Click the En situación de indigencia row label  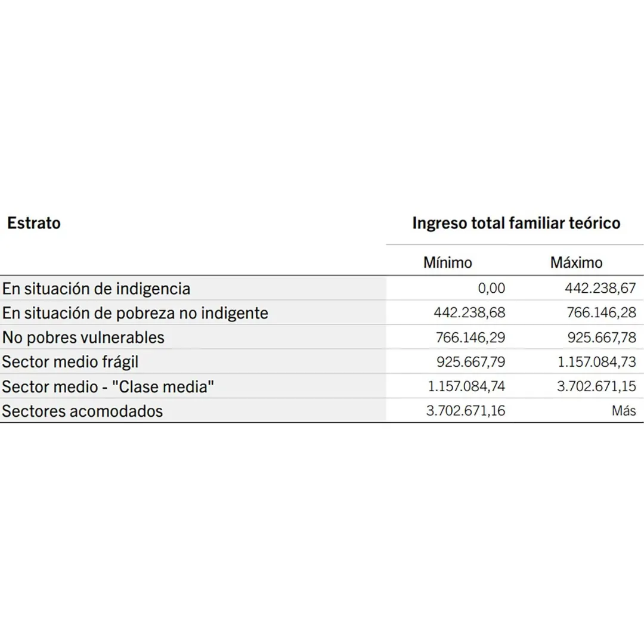click(96, 289)
